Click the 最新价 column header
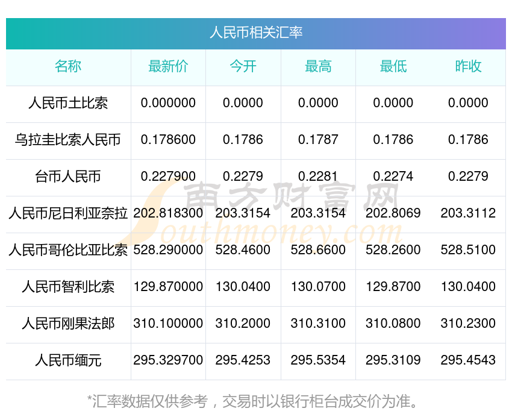This screenshot has height=420, width=512. [168, 66]
